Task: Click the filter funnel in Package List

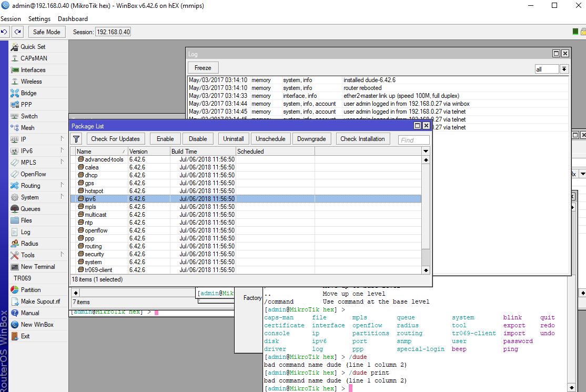Action: point(77,139)
